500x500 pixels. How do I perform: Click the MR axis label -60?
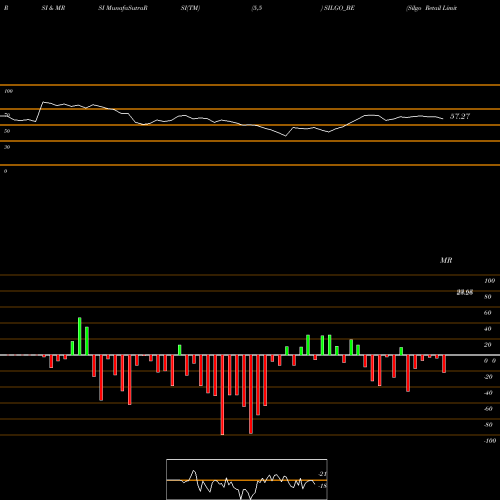point(488,409)
